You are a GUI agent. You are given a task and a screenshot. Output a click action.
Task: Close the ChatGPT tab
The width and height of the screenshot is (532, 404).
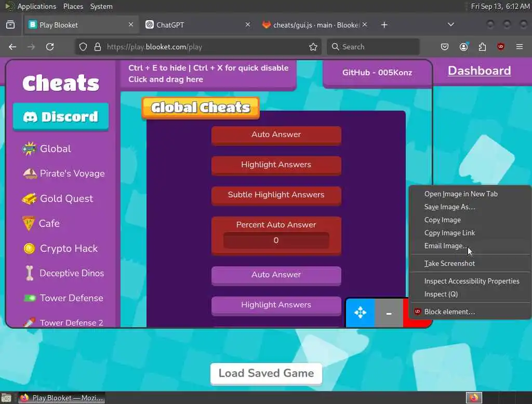click(248, 25)
